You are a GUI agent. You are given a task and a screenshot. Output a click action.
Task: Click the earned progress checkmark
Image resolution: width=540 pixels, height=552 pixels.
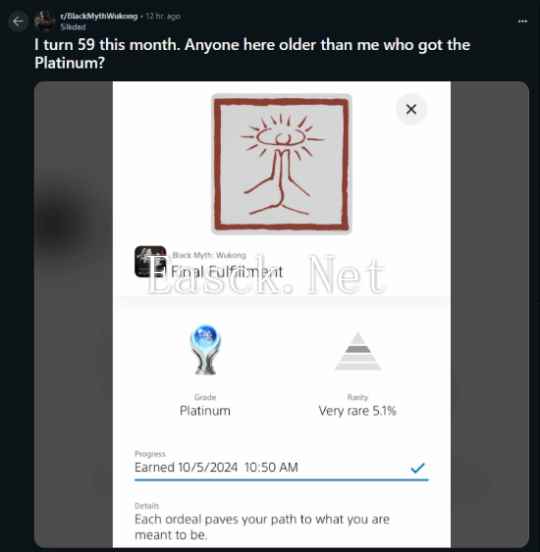(418, 468)
